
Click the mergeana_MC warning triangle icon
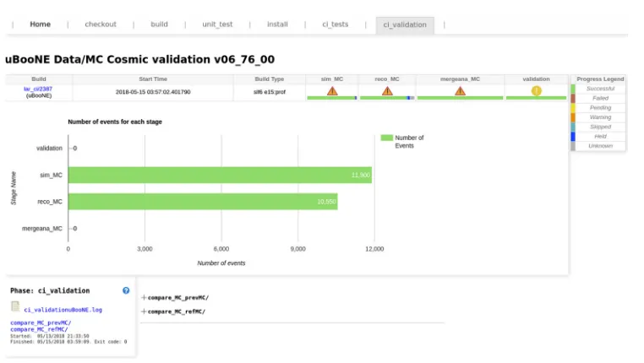tap(460, 90)
